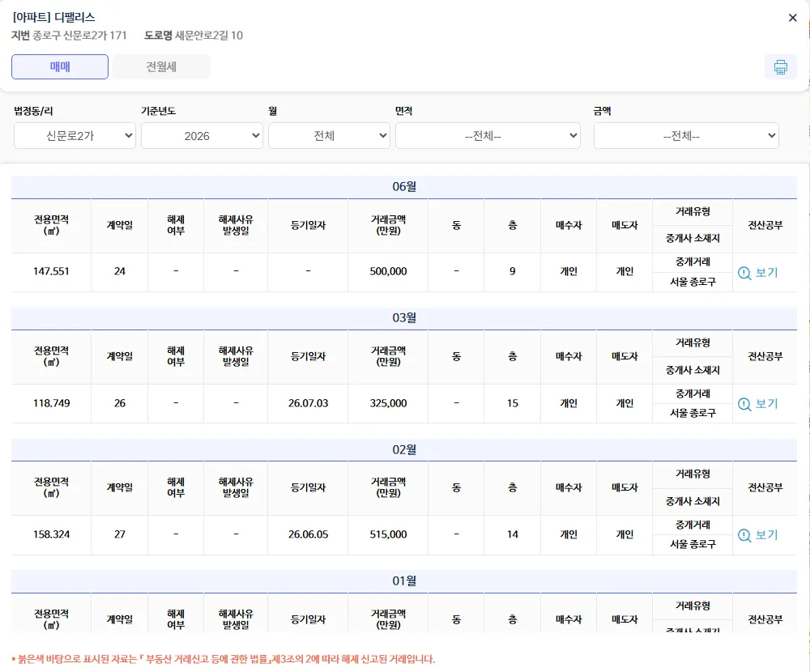
Task: Click 중개사 소재지 header in 03월 table
Action: coord(693,370)
